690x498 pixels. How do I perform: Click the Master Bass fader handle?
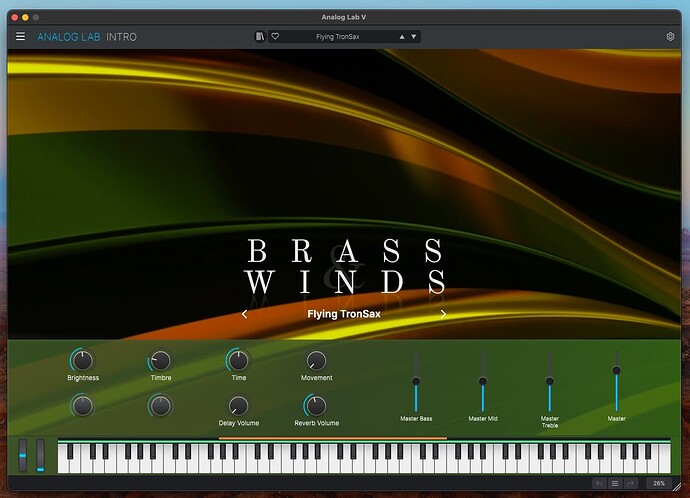416,381
